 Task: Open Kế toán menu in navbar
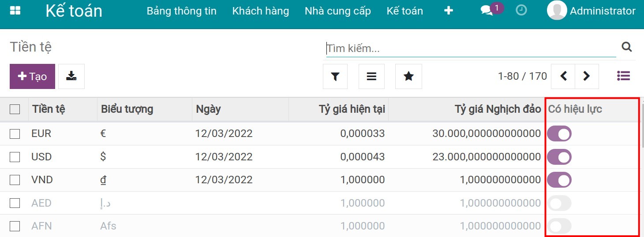(405, 11)
